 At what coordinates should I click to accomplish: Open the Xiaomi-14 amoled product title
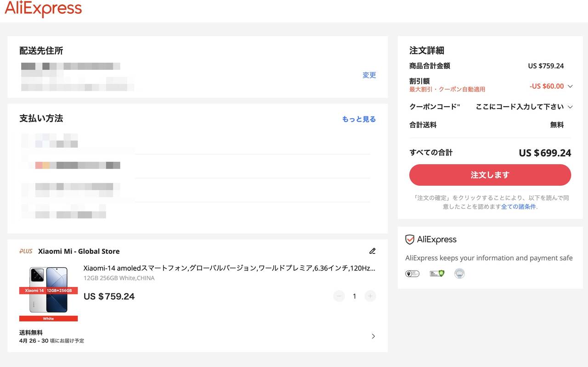[229, 268]
